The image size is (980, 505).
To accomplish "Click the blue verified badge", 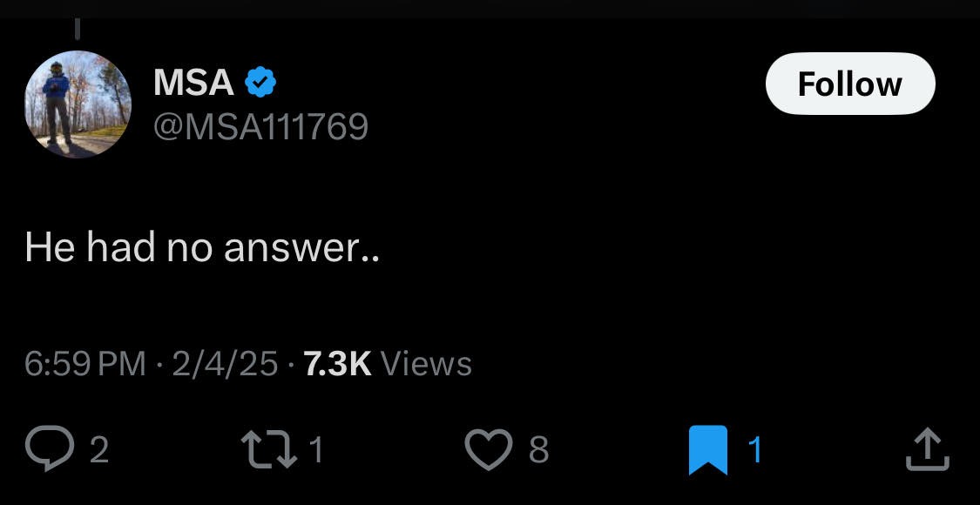I will click(260, 84).
